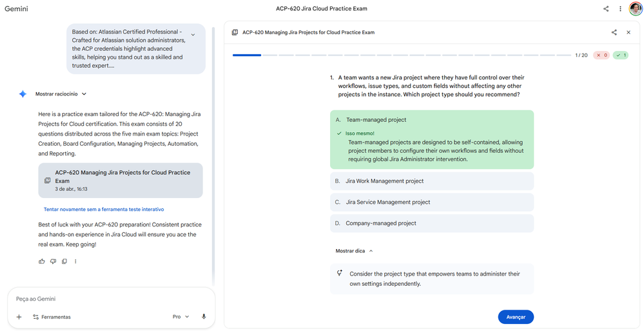This screenshot has height=331, width=644.
Task: Select answer B Jira Work Management project
Action: pos(432,181)
